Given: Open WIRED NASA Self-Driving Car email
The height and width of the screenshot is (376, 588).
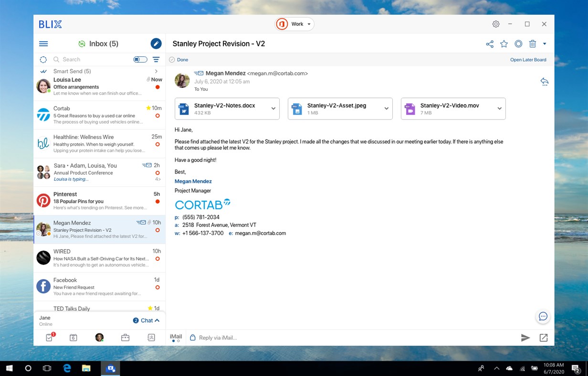Looking at the screenshot, I should 99,258.
